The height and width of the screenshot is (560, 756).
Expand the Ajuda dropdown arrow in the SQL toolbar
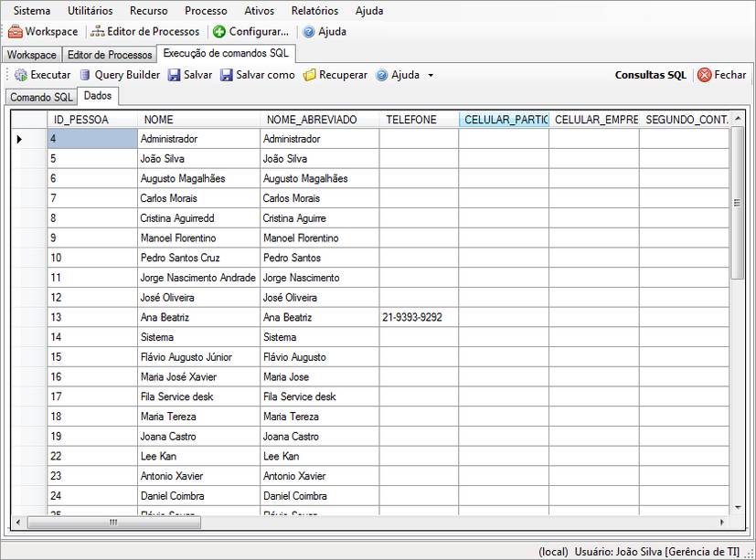[x=431, y=75]
